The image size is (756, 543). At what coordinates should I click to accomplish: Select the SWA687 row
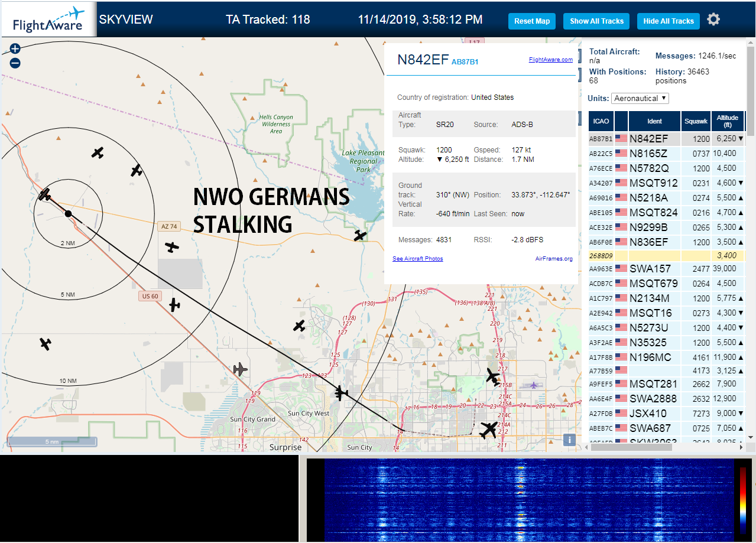[666, 428]
